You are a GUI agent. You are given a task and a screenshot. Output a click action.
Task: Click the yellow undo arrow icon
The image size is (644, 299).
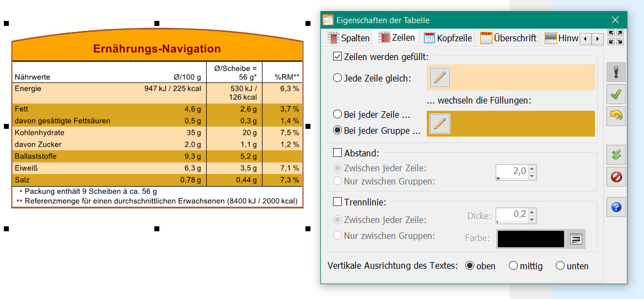click(616, 116)
